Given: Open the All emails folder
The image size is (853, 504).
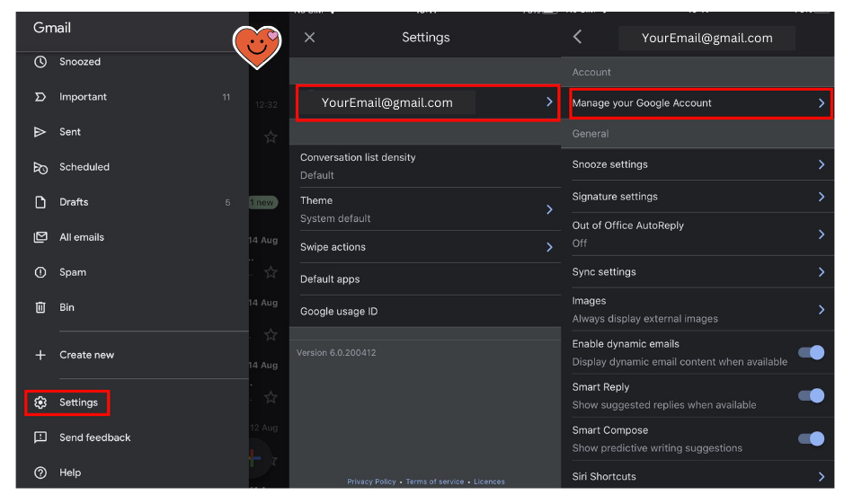Looking at the screenshot, I should click(82, 237).
